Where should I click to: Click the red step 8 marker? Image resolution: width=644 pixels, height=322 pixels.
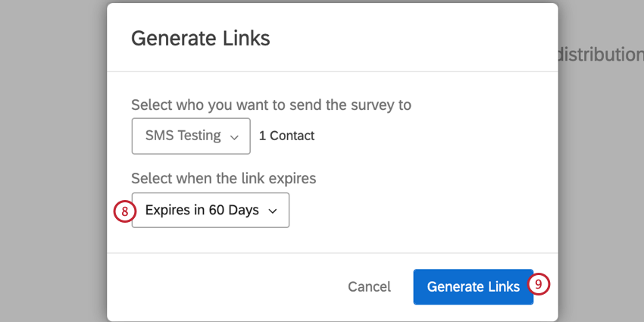pyautogui.click(x=124, y=211)
